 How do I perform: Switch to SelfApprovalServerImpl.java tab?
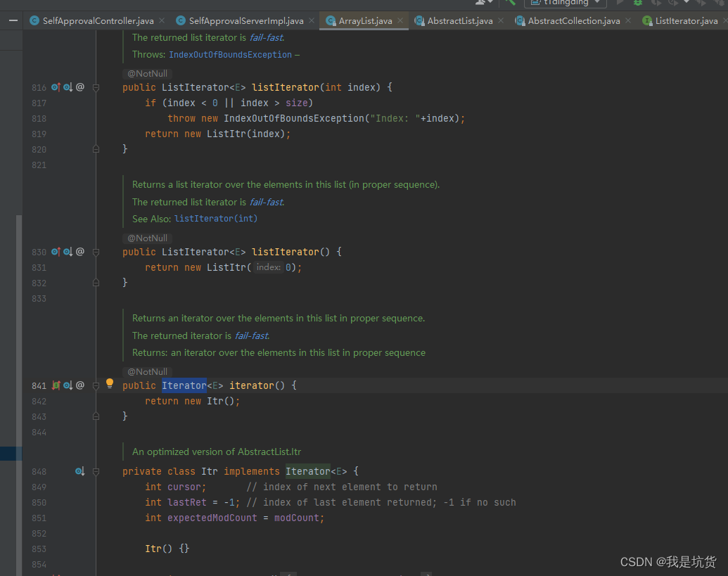click(x=246, y=20)
